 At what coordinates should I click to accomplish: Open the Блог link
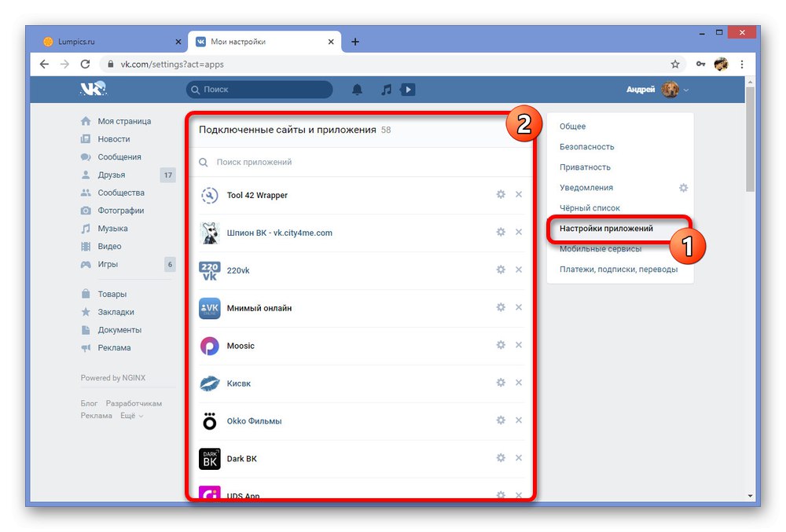pyautogui.click(x=89, y=402)
